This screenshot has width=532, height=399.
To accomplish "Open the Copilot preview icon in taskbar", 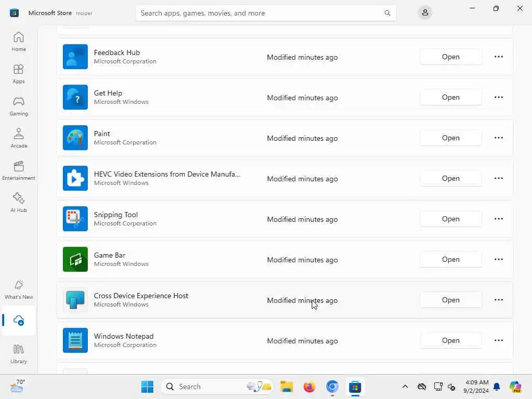I will (515, 387).
